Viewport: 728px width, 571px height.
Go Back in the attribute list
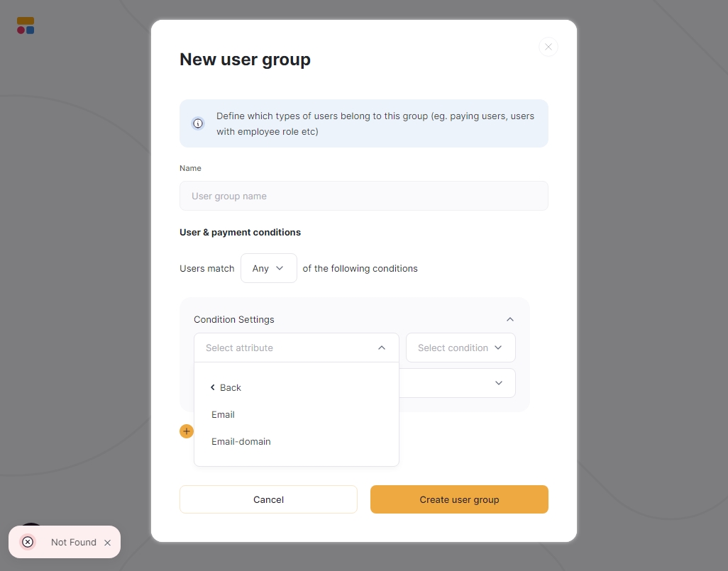coord(226,387)
